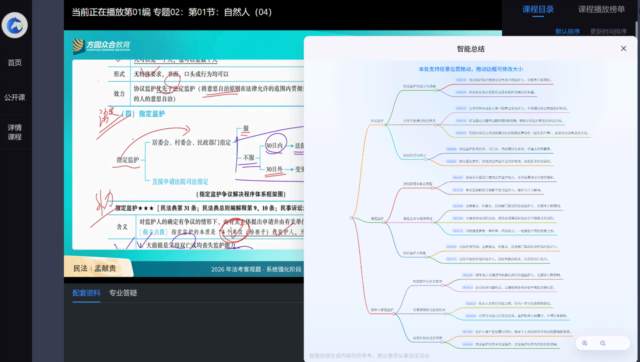
Task: Click the 方圆众合教育 logo in video
Action: [101, 45]
